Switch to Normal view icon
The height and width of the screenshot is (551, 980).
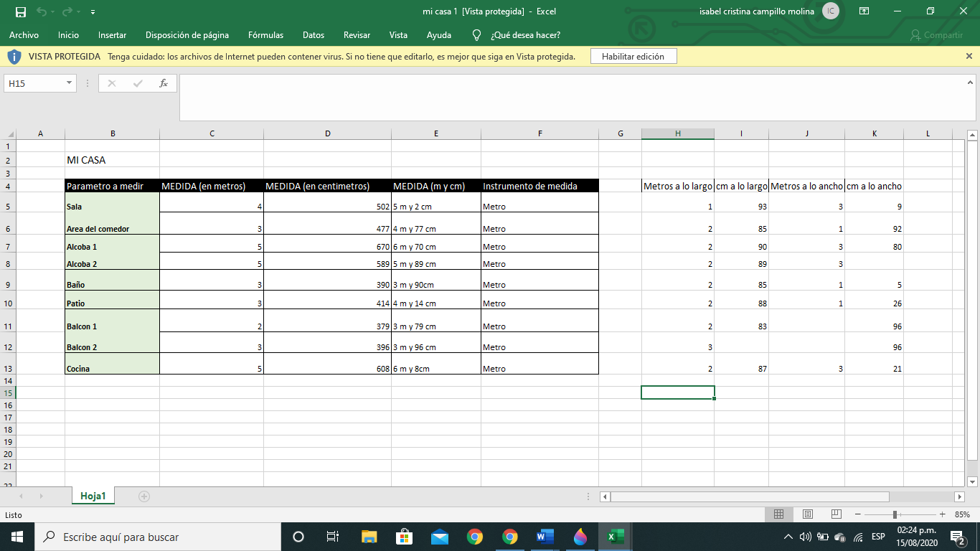point(778,514)
